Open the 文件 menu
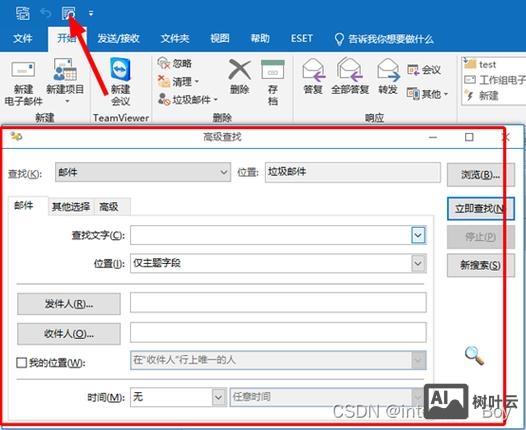The image size is (526, 430). coord(23,38)
